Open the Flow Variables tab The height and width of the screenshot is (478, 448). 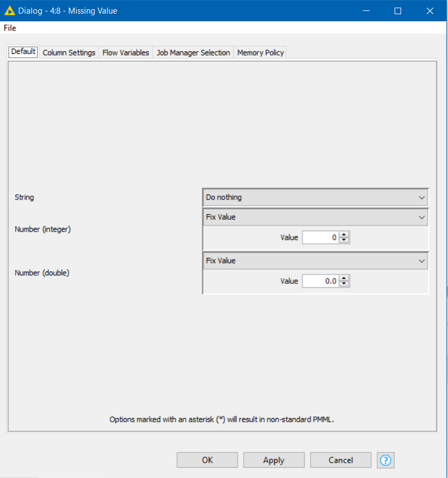[x=125, y=53]
